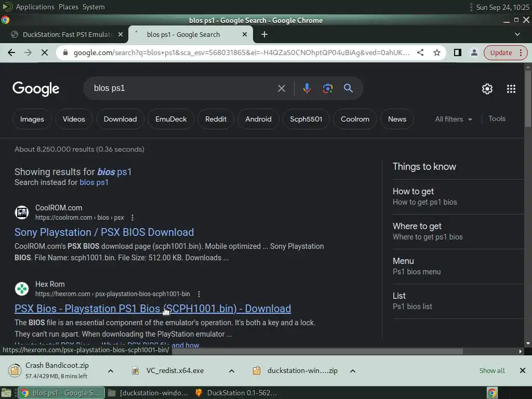Click the Update button in Chrome

tap(505, 52)
